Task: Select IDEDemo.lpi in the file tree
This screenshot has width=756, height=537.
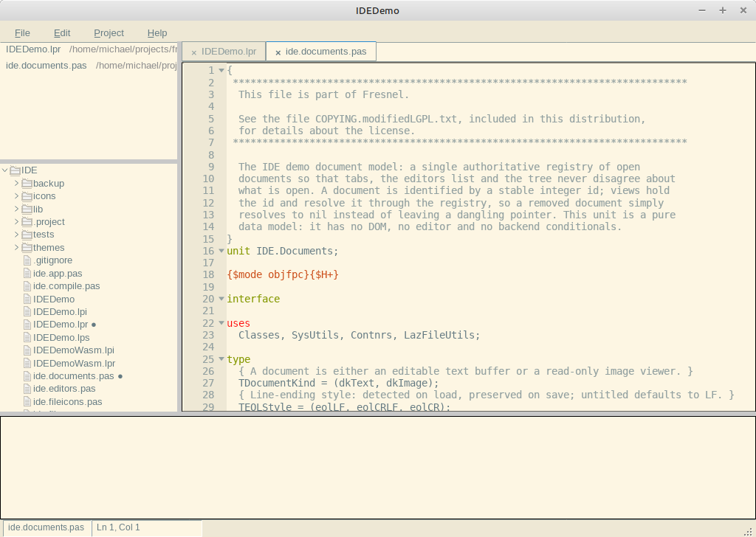Action: pyautogui.click(x=60, y=311)
